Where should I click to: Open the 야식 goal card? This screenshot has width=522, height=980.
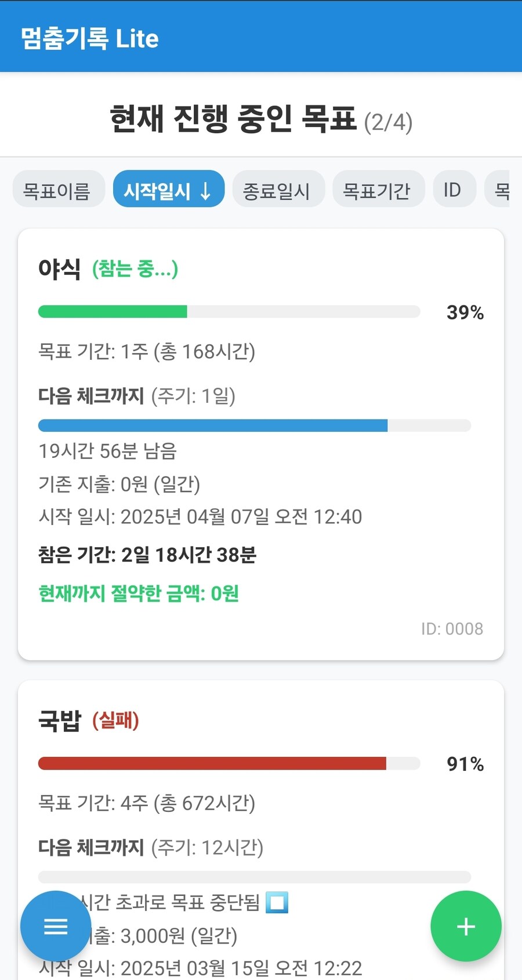pyautogui.click(x=261, y=440)
